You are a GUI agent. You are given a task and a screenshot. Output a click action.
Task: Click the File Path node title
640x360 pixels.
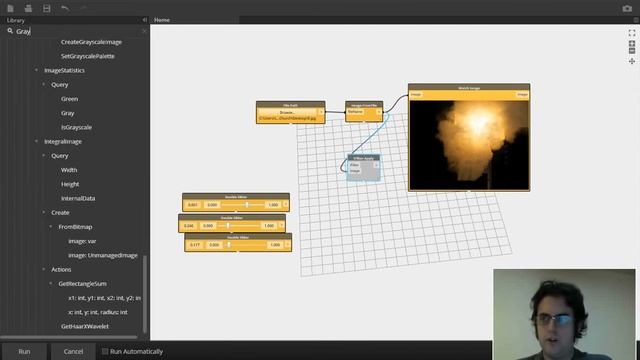click(x=290, y=105)
